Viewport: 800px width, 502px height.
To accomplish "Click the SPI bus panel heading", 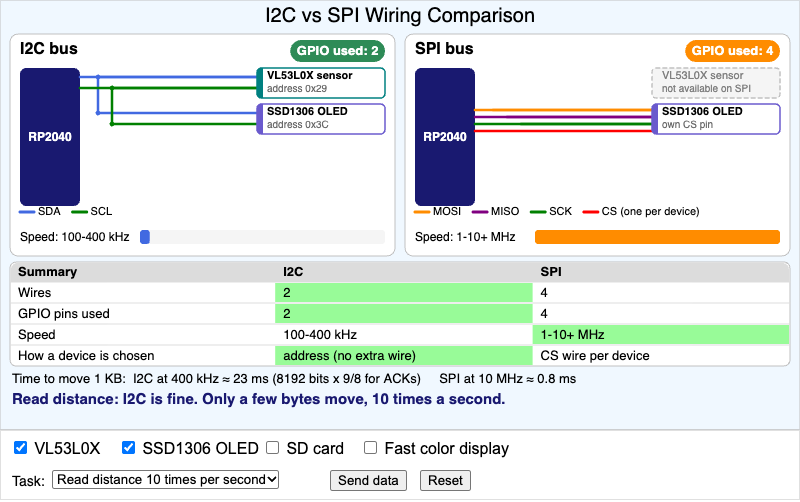I will [x=444, y=48].
